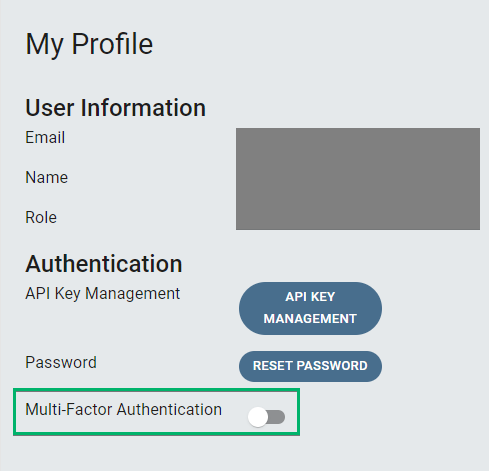Select the My Profile page heading
489x471 pixels.
click(89, 44)
